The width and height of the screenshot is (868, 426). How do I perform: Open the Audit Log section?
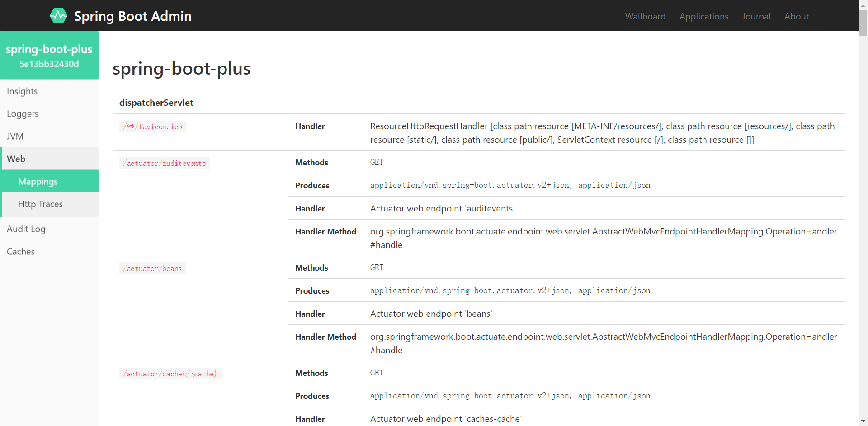[49, 229]
